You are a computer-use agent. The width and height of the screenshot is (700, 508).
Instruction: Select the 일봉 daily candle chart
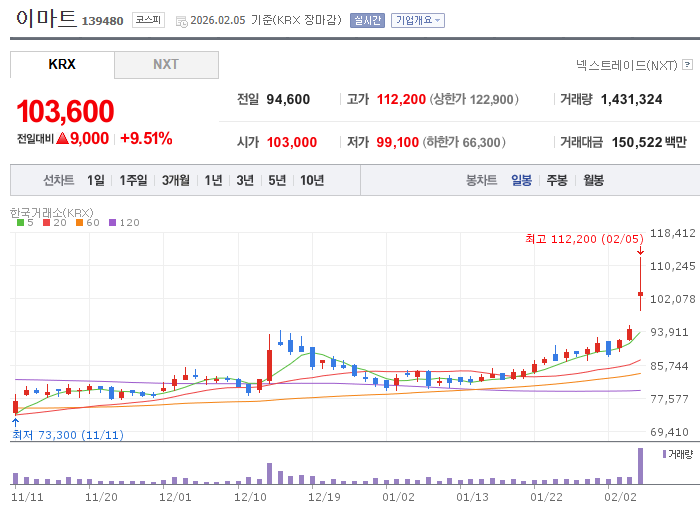coord(521,180)
